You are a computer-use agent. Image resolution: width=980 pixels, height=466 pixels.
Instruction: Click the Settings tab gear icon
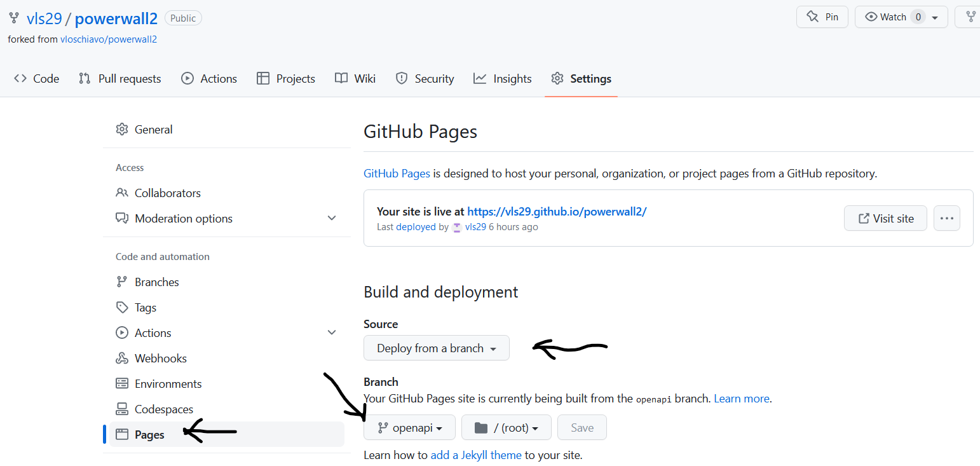(557, 78)
